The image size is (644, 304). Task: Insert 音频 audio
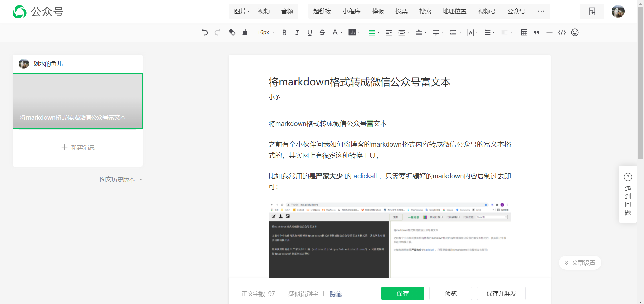point(287,11)
